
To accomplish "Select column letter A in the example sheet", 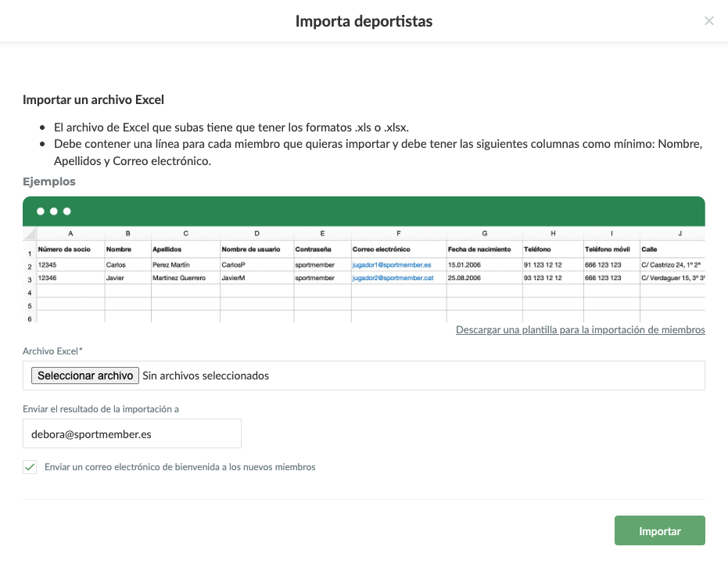I will [x=70, y=233].
